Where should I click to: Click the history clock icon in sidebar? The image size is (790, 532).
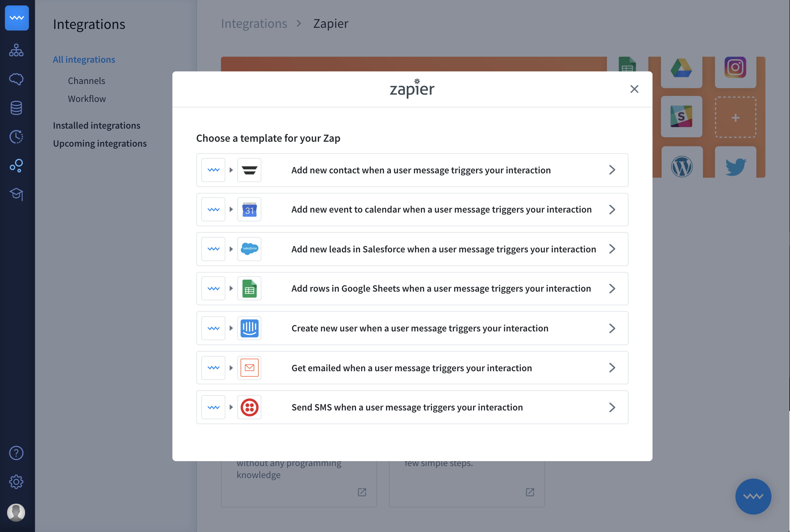[x=16, y=137]
